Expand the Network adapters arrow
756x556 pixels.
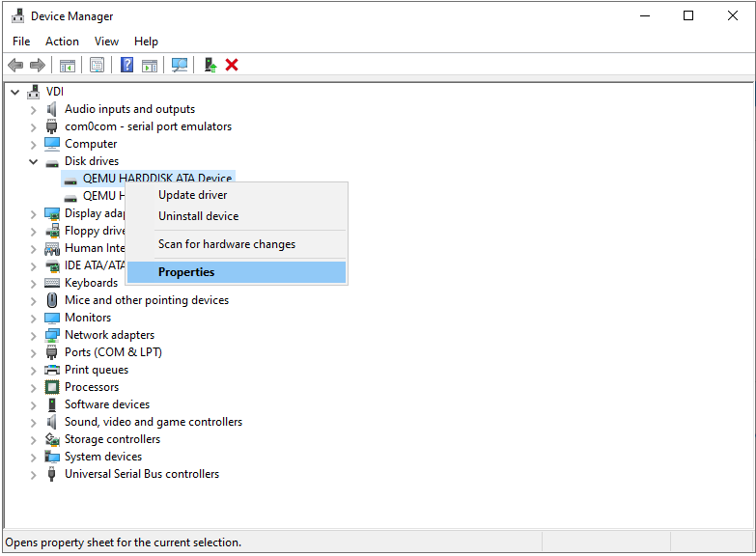pyautogui.click(x=33, y=336)
